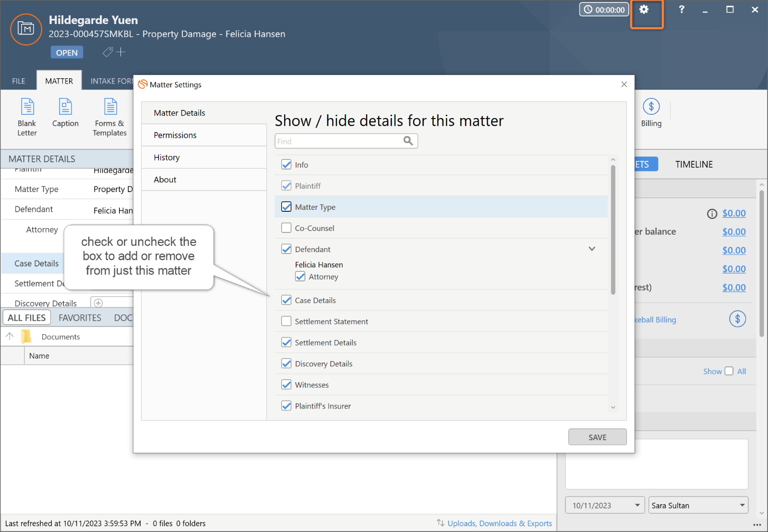Click the info icon next to $0.00
The width and height of the screenshot is (768, 532).
coord(712,214)
